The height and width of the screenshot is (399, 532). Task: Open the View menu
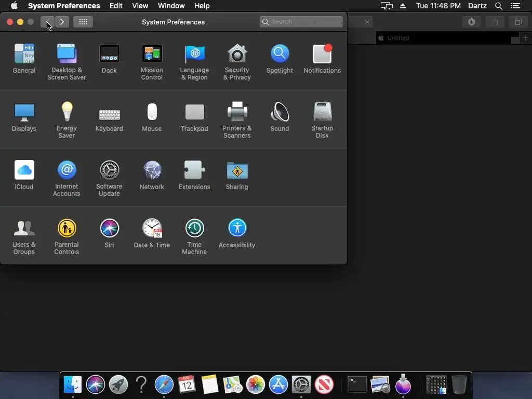point(140,6)
